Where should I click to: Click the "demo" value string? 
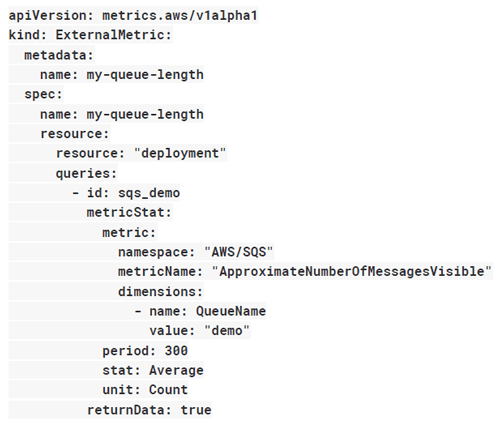pyautogui.click(x=227, y=331)
